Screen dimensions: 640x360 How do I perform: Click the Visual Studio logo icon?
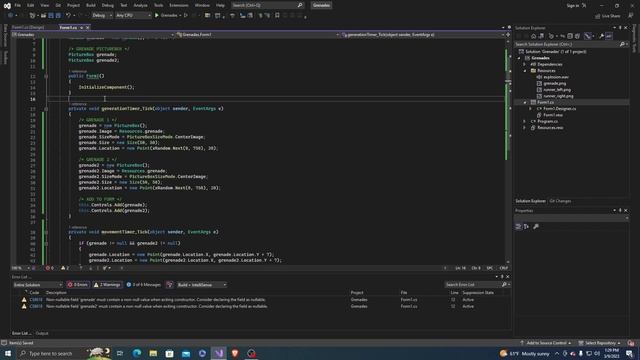(x=7, y=6)
